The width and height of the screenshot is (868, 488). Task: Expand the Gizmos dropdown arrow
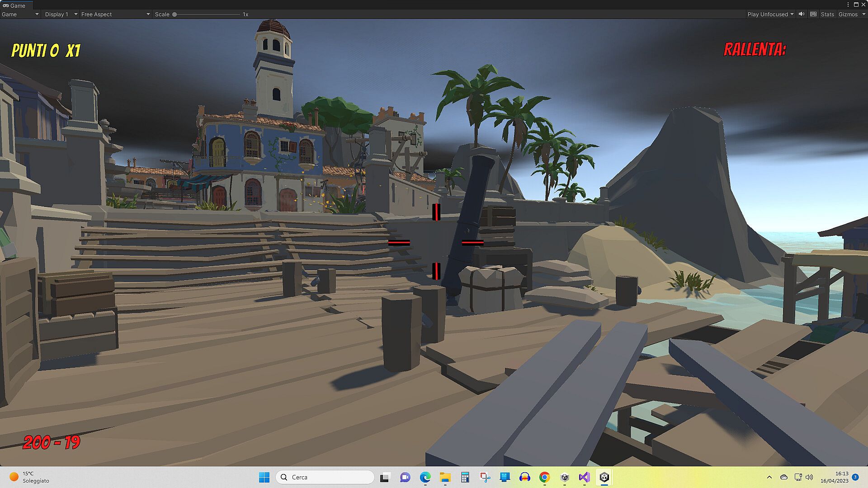(863, 14)
